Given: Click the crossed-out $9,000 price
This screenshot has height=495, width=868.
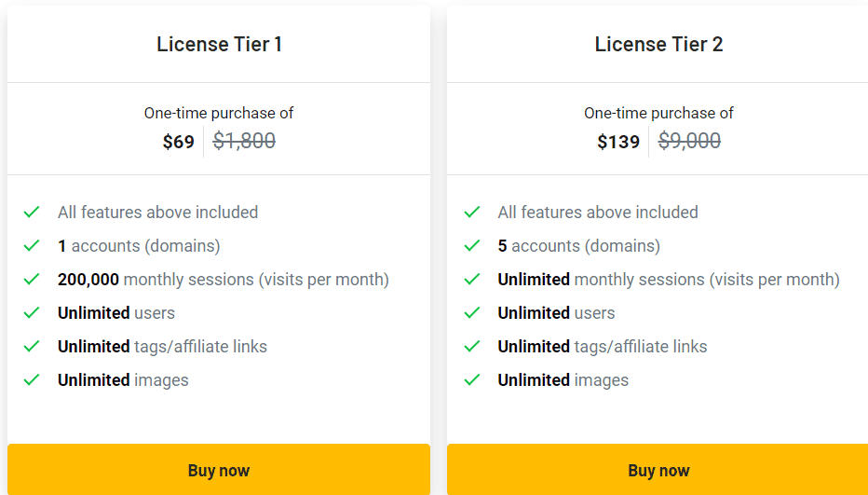Looking at the screenshot, I should click(x=689, y=141).
